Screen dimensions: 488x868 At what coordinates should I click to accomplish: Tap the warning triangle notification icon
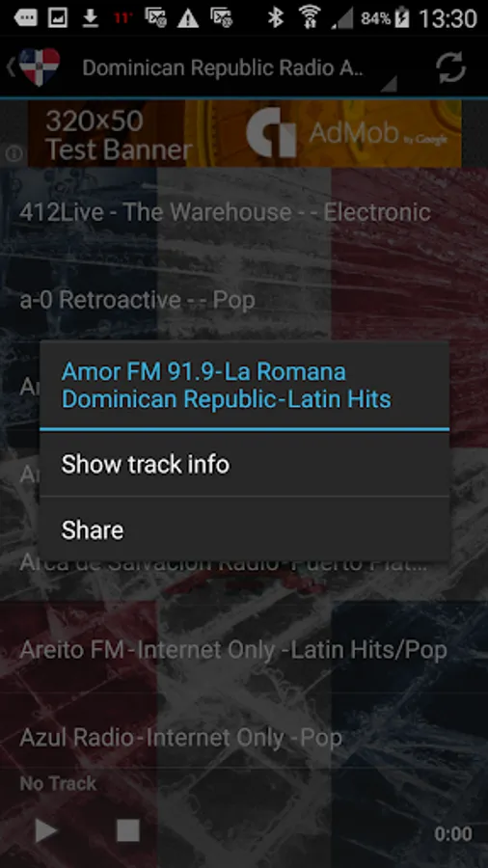coord(187,19)
